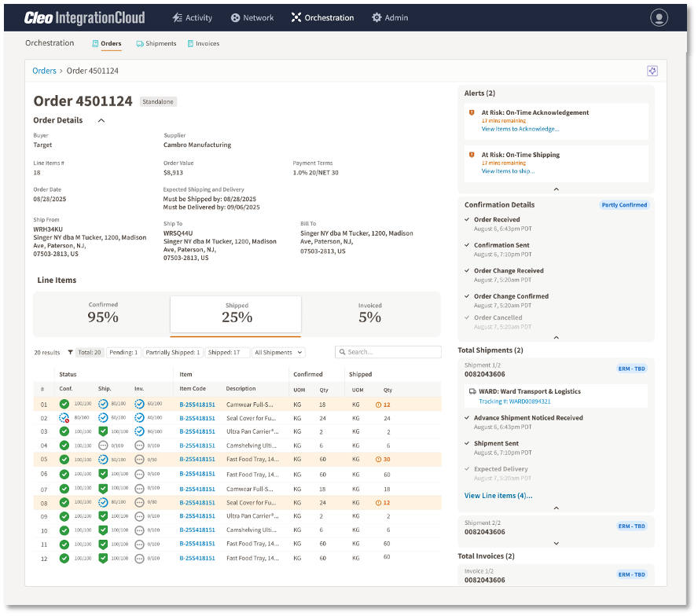Select the Total: 20 filter chip
This screenshot has height=616, width=698.
click(x=90, y=353)
